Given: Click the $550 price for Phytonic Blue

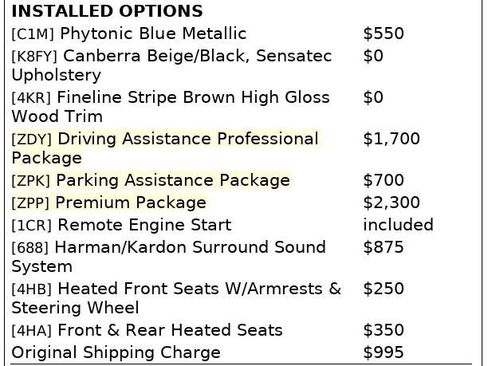Looking at the screenshot, I should [x=384, y=33].
